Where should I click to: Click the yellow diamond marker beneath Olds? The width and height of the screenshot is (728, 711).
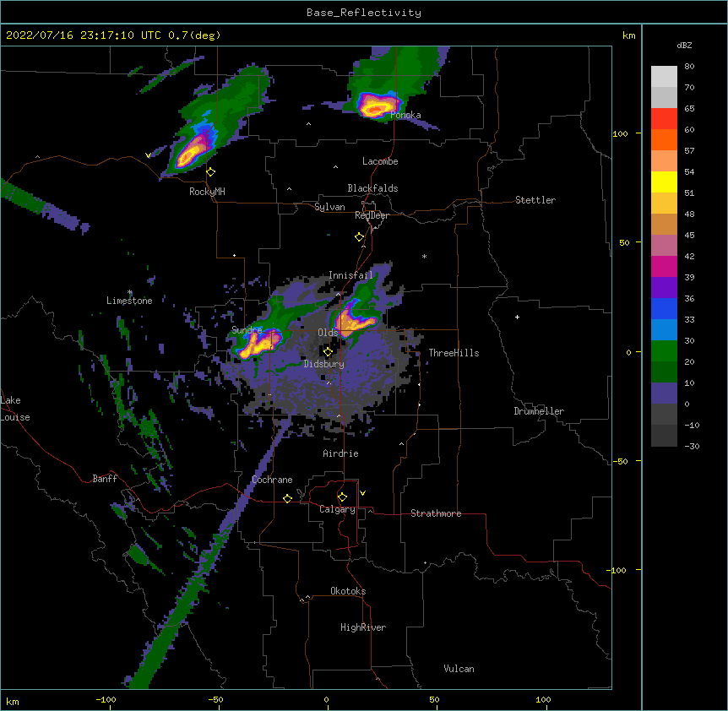pos(328,352)
